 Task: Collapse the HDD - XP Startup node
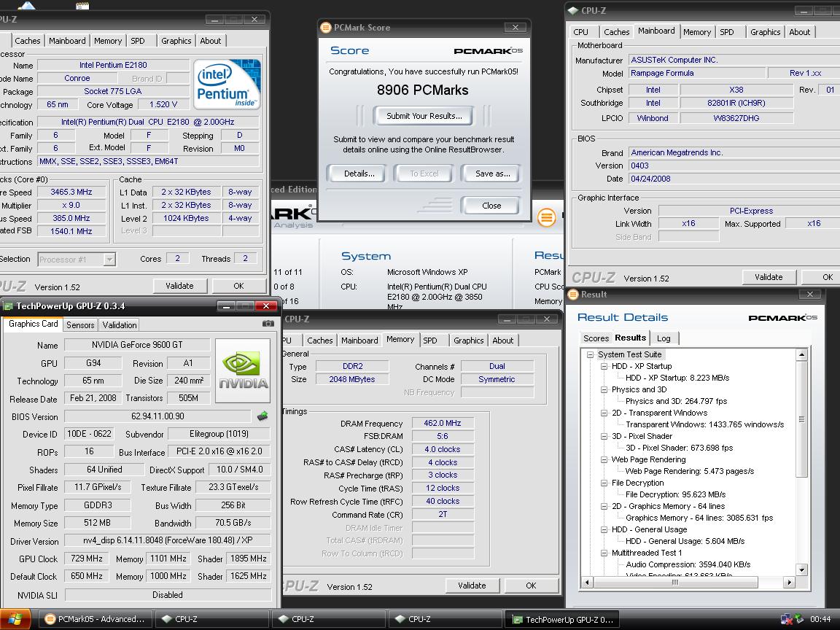(604, 367)
